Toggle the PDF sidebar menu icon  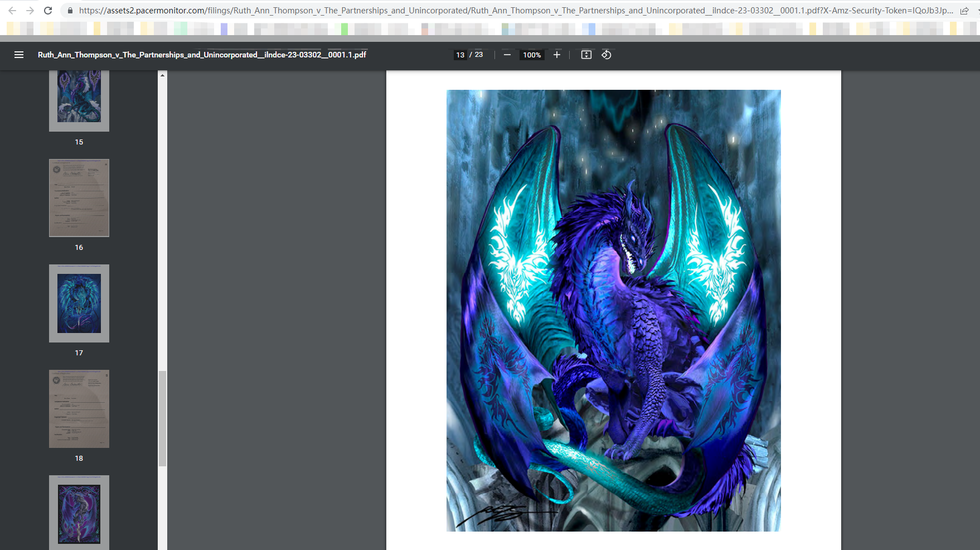[19, 55]
